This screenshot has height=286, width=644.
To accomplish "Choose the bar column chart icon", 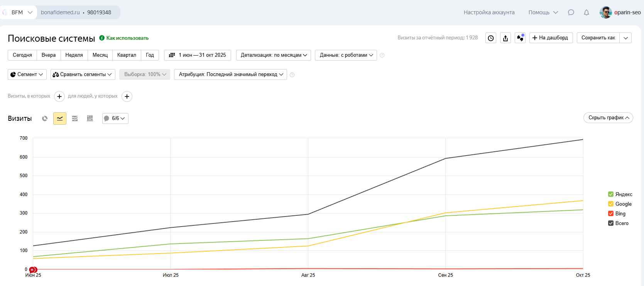I will [x=90, y=118].
